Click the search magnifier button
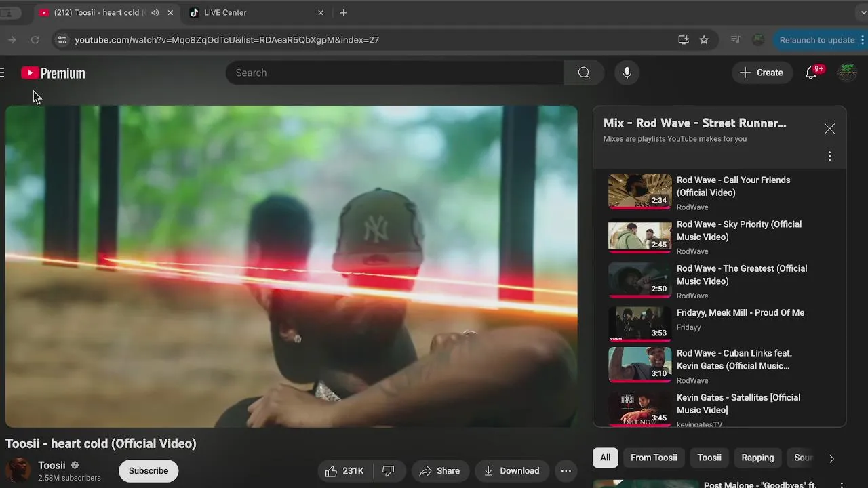The image size is (868, 488). (584, 73)
